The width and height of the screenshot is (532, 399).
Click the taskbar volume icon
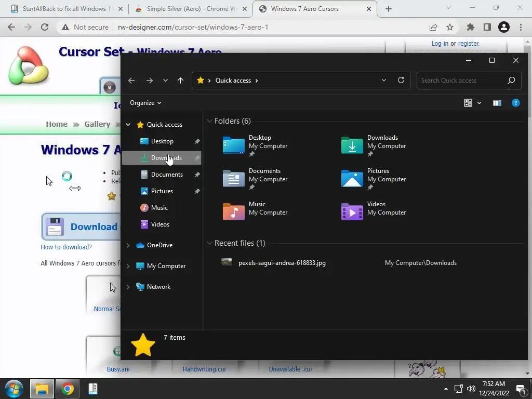point(471,389)
